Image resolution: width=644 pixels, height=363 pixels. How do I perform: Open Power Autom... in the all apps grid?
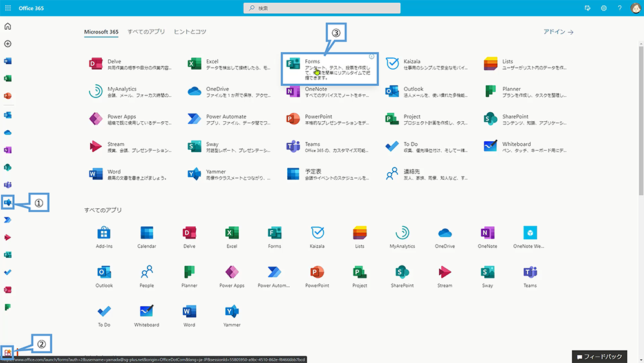click(x=274, y=277)
